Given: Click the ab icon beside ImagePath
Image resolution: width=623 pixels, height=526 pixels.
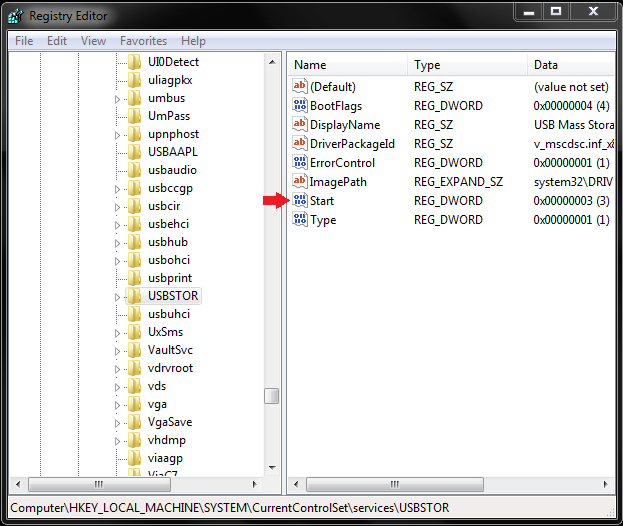Looking at the screenshot, I should (300, 182).
